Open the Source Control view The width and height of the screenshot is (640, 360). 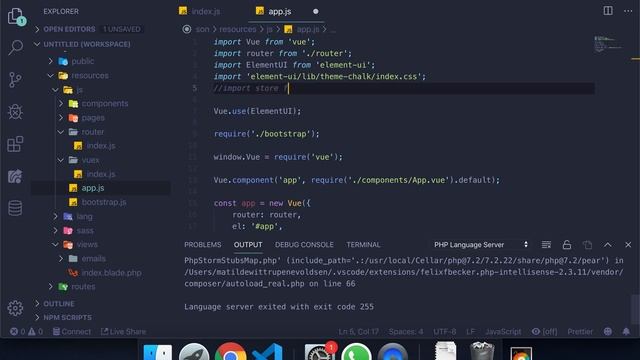pyautogui.click(x=15, y=80)
